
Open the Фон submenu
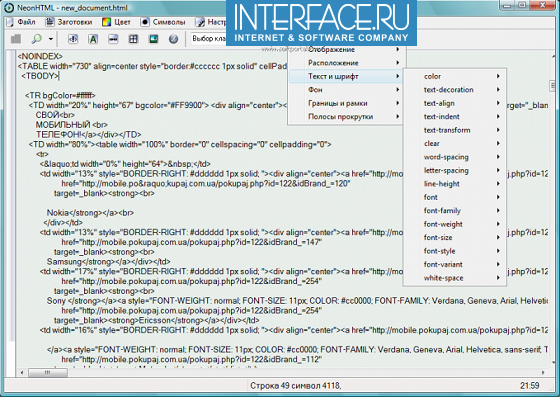click(345, 90)
